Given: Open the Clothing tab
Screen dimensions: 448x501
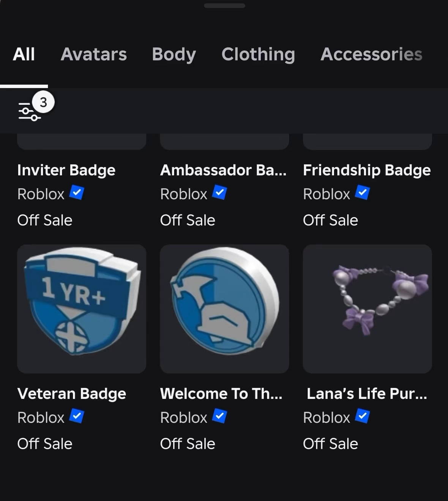Looking at the screenshot, I should click(x=258, y=54).
